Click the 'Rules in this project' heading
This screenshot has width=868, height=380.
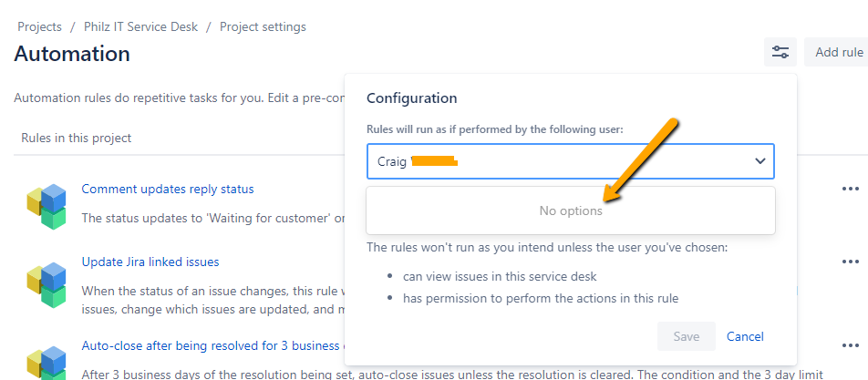click(x=77, y=138)
